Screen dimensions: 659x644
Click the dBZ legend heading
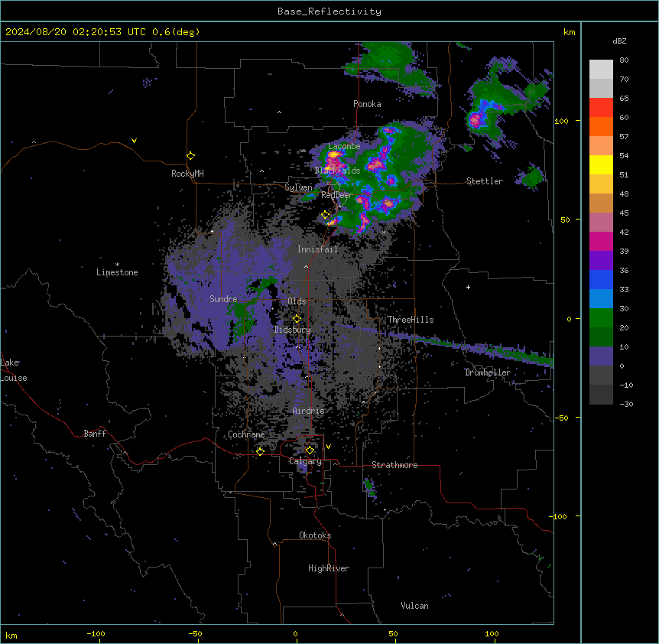point(619,41)
